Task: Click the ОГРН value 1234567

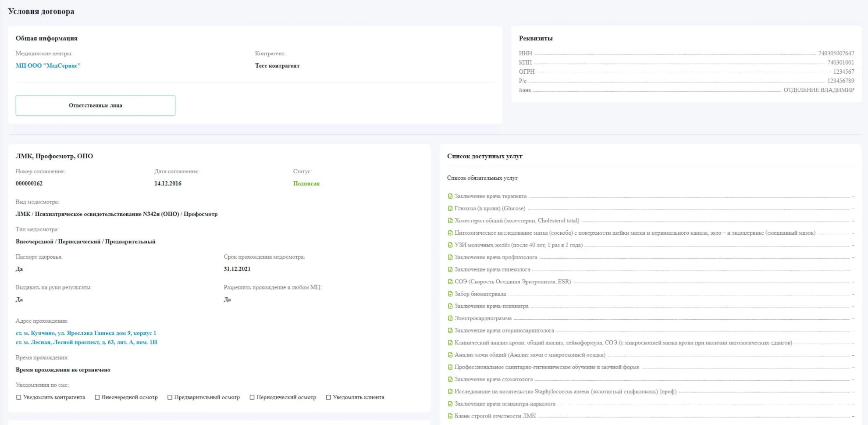Action: 843,72
